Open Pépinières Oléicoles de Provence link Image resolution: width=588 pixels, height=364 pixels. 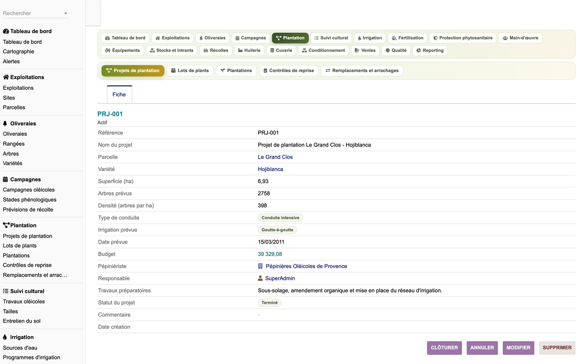306,267
